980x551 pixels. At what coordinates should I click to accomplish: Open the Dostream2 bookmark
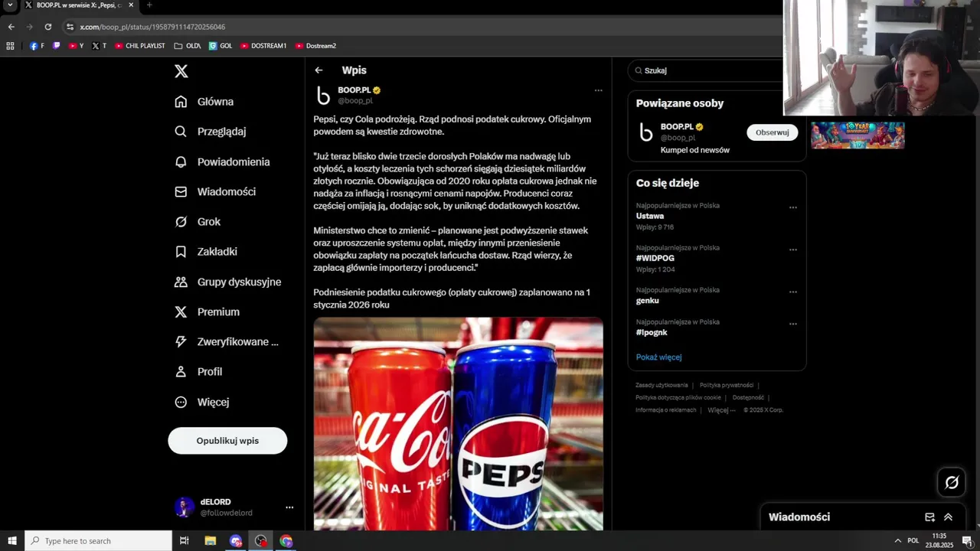[x=315, y=46]
